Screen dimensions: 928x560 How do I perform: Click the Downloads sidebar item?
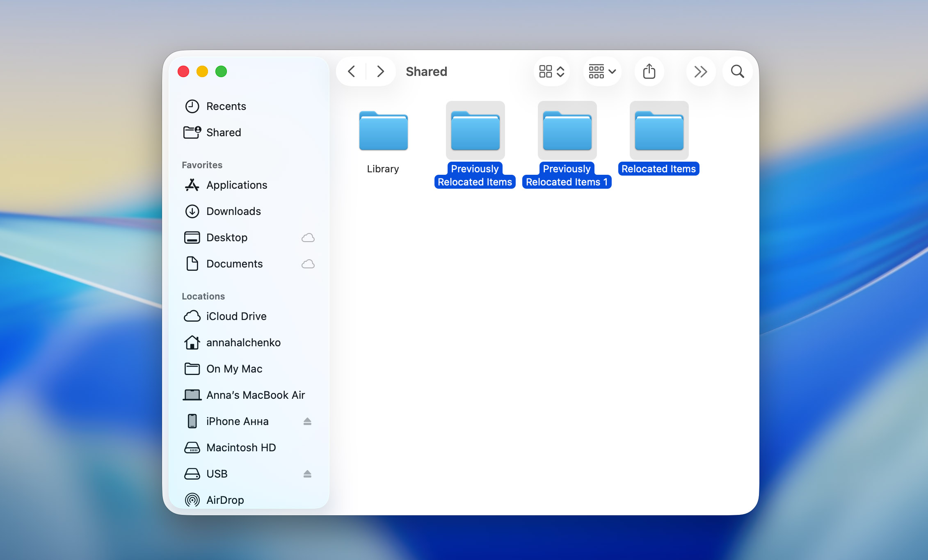tap(233, 211)
